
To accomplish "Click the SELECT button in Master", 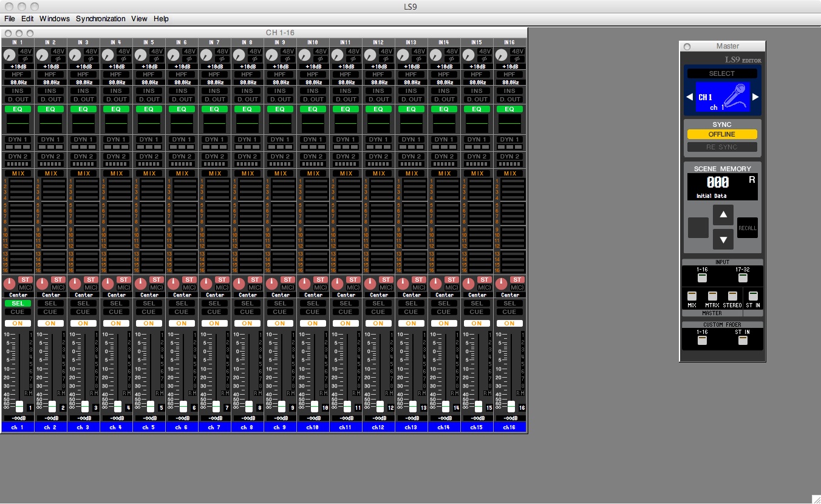I will pyautogui.click(x=722, y=73).
